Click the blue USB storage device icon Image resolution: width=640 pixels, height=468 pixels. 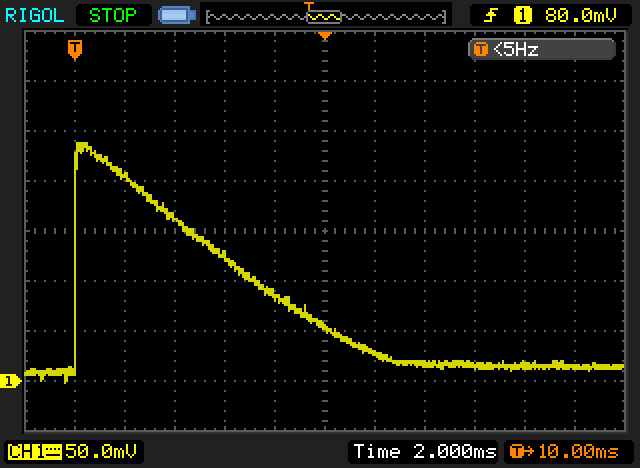coord(177,16)
